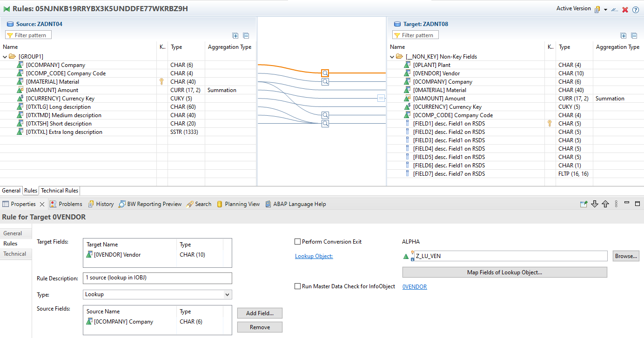Click the up arrow icon in Properties toolbar

[605, 204]
